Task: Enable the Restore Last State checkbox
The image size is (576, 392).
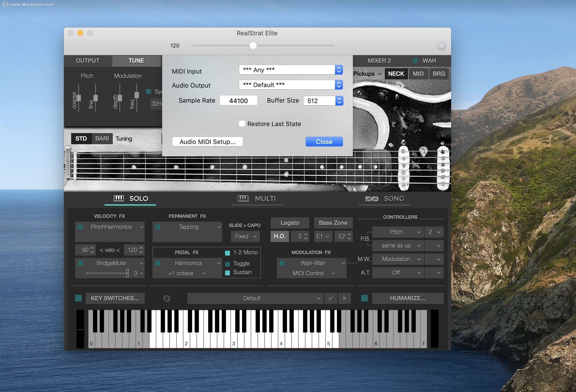Action: (x=242, y=123)
